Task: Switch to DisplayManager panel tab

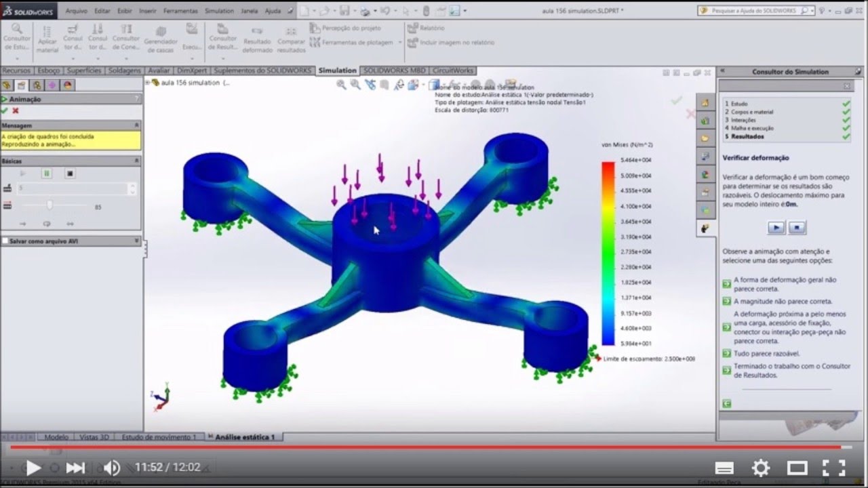Action: point(68,85)
